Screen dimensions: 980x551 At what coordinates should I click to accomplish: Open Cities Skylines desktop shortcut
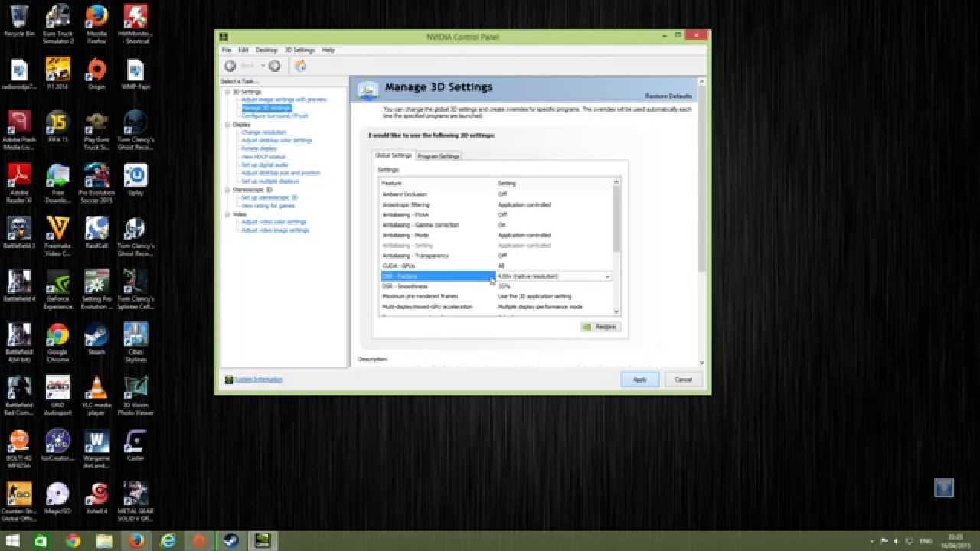[x=136, y=342]
